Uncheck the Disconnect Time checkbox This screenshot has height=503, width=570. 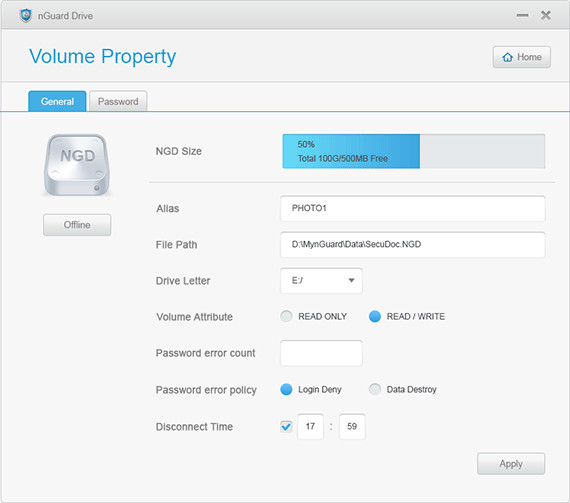click(x=286, y=426)
